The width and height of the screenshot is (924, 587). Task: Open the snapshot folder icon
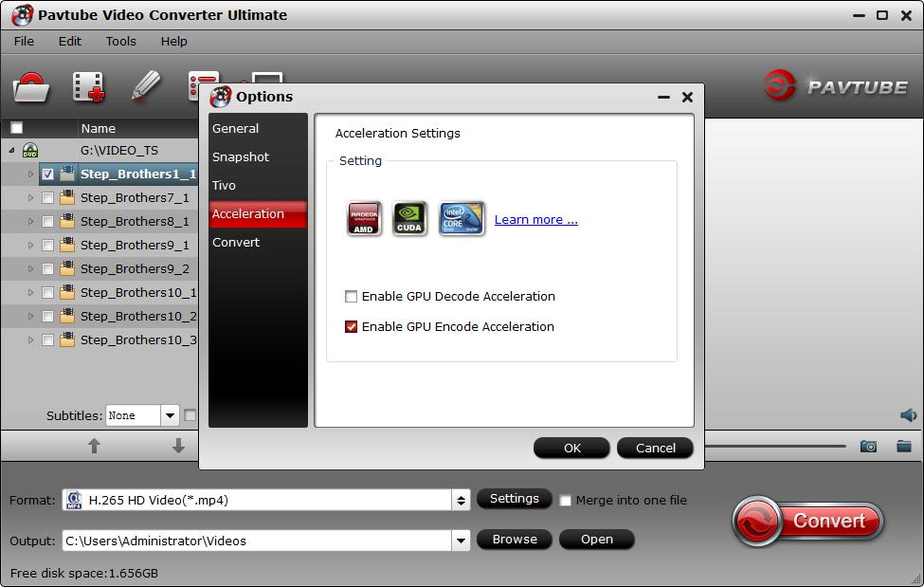click(904, 446)
